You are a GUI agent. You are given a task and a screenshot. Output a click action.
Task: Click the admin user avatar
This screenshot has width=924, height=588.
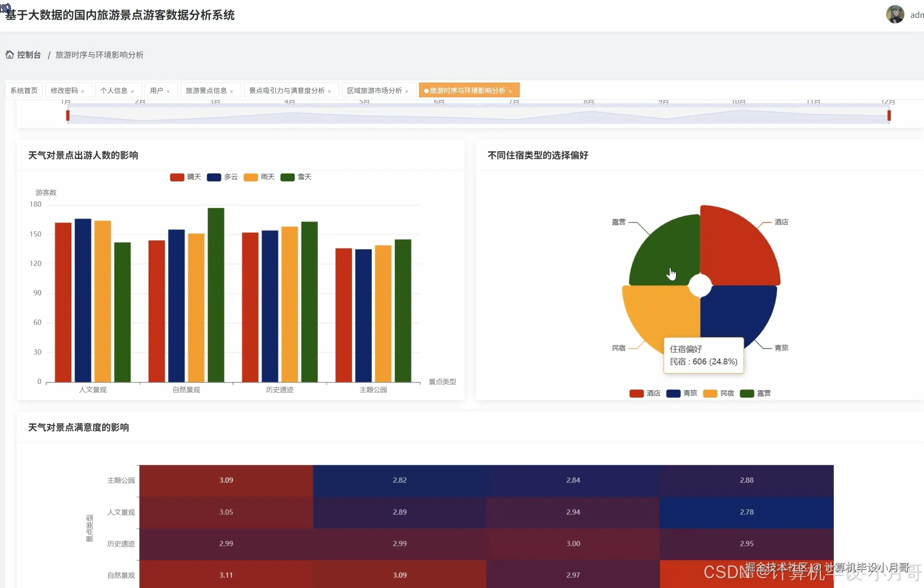coord(895,15)
